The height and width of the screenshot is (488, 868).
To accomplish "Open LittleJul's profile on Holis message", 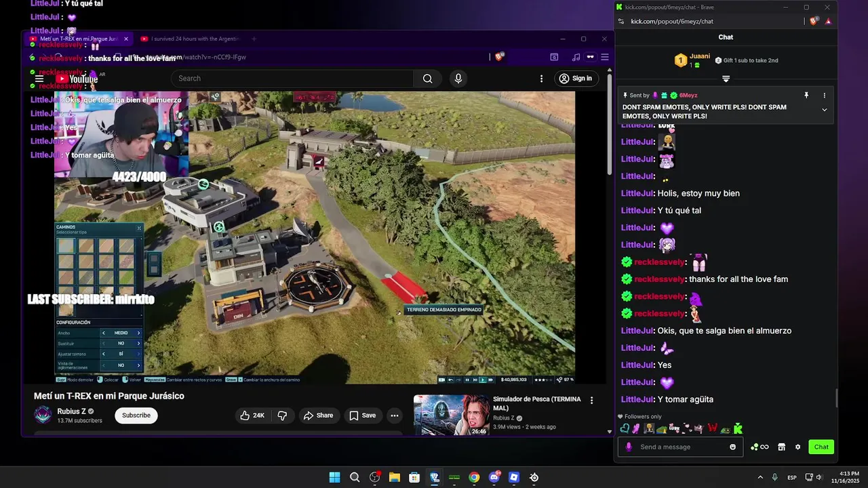I will pyautogui.click(x=637, y=193).
